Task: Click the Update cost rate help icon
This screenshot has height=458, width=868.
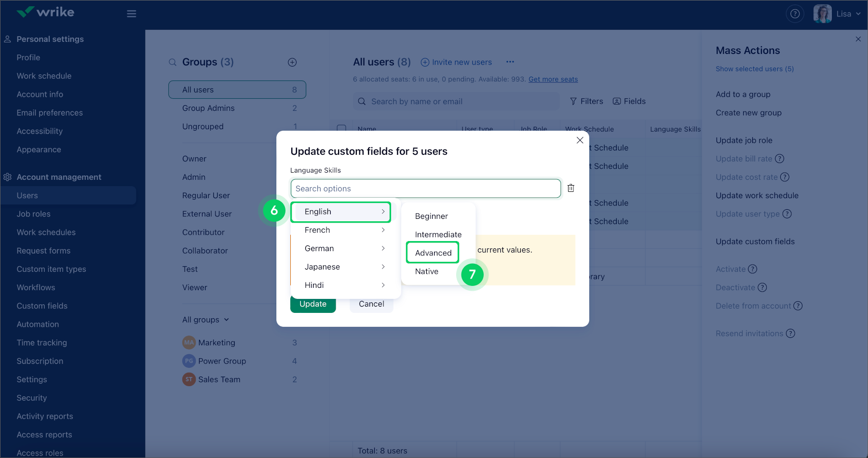Action: 785,177
